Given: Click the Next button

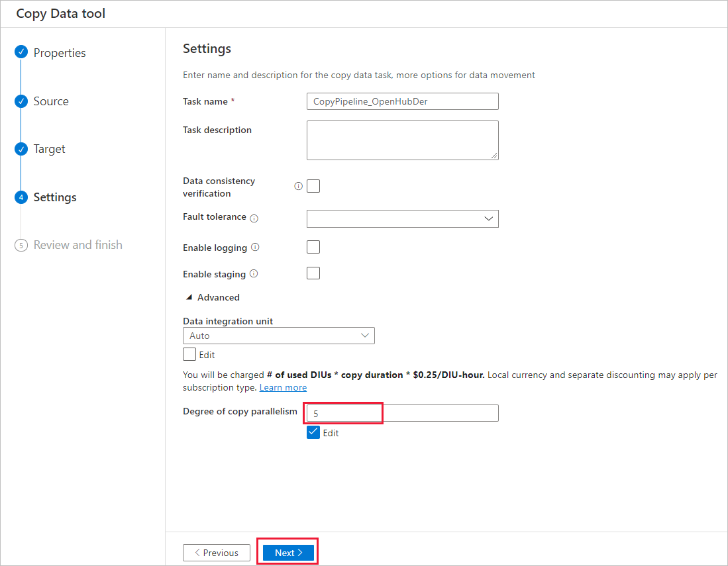Looking at the screenshot, I should pos(287,552).
